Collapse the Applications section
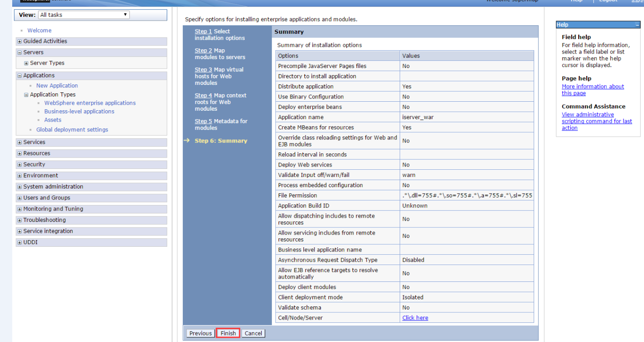This screenshot has width=644, height=342. coord(19,76)
